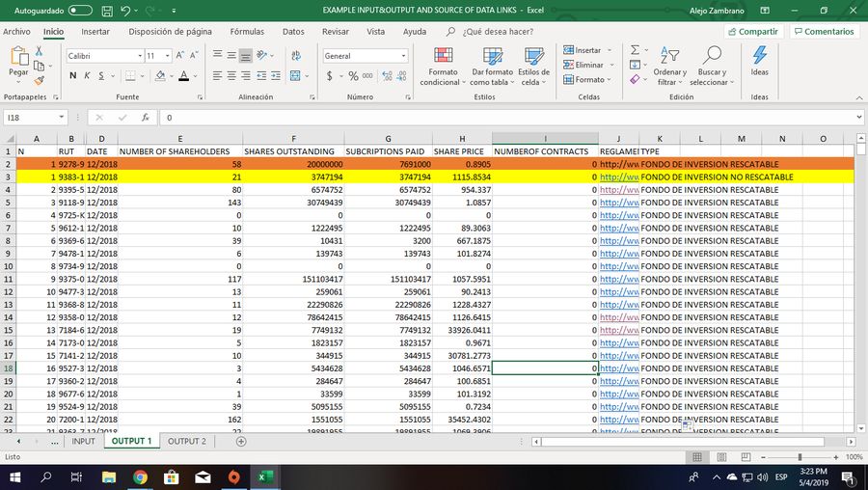Switch to the OUTPUT 2 sheet tab

(186, 441)
